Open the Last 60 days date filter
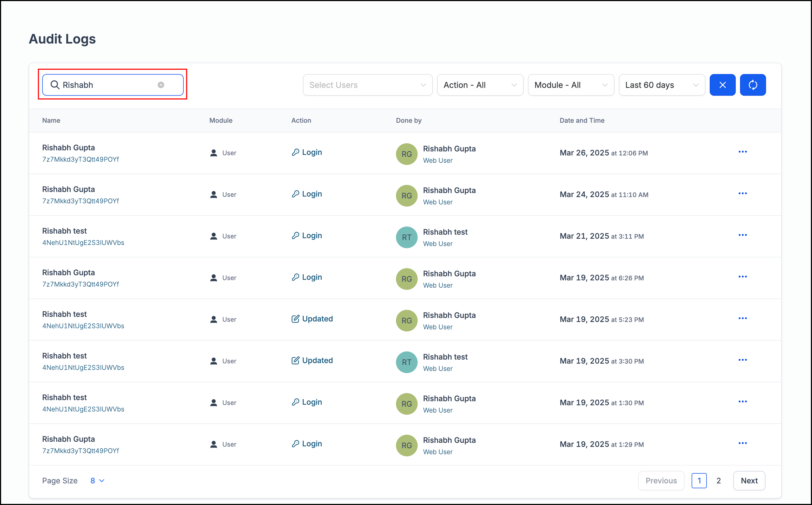The height and width of the screenshot is (505, 812). click(662, 85)
